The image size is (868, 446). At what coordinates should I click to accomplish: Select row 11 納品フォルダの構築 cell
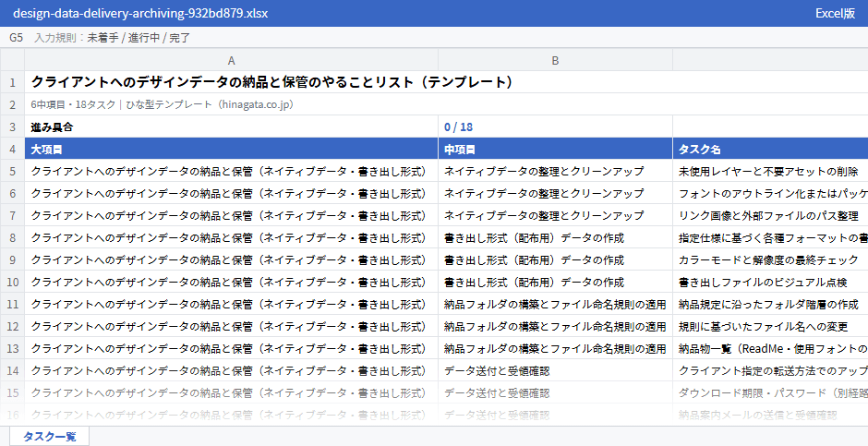[555, 305]
